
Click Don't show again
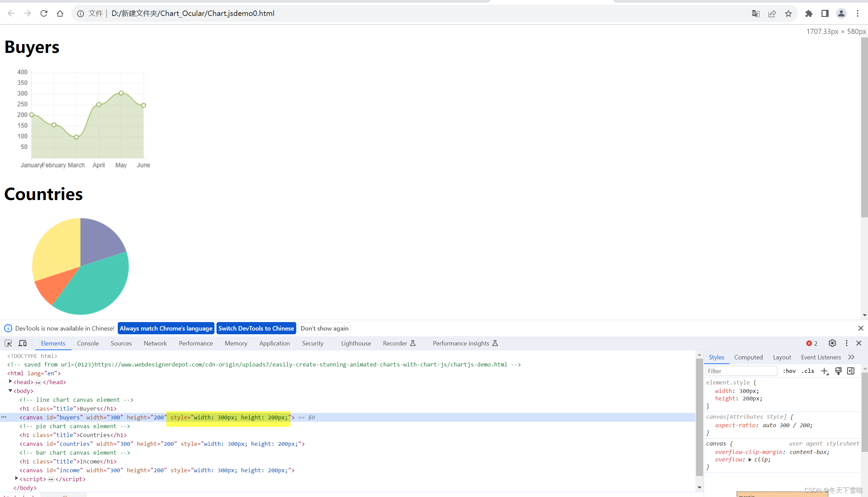pyautogui.click(x=324, y=328)
